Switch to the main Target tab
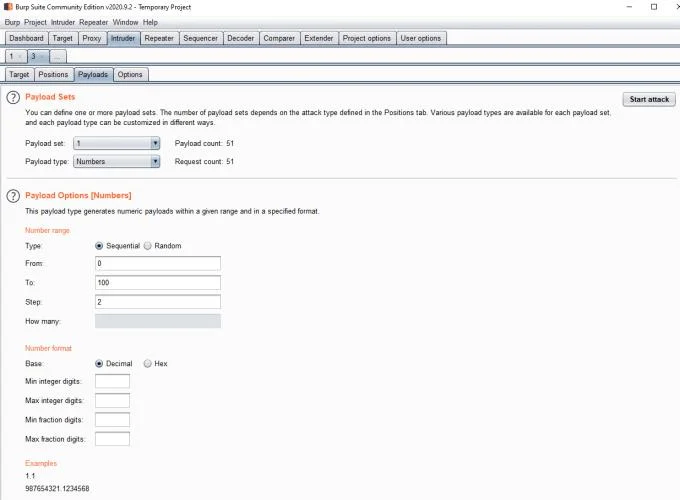 62,38
